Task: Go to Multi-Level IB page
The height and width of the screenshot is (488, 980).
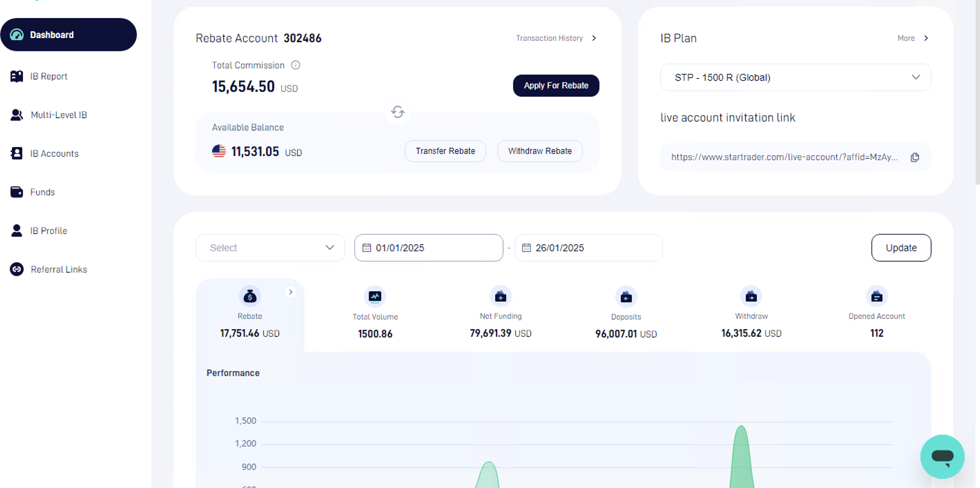Action: coord(59,115)
